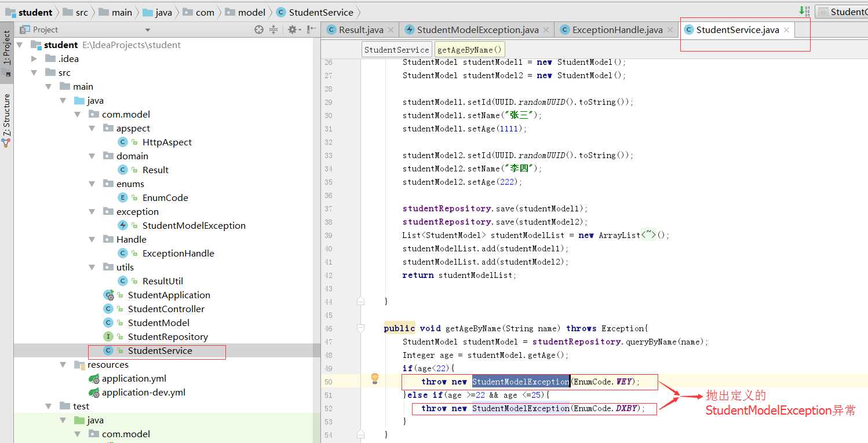
Task: Open the Project view type dropdown
Action: (x=148, y=30)
